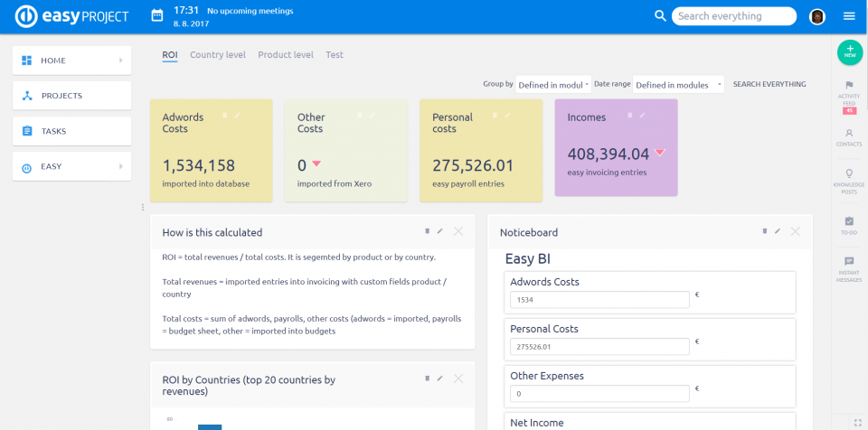868x430 pixels.
Task: Click the Personal costs card
Action: (x=481, y=151)
